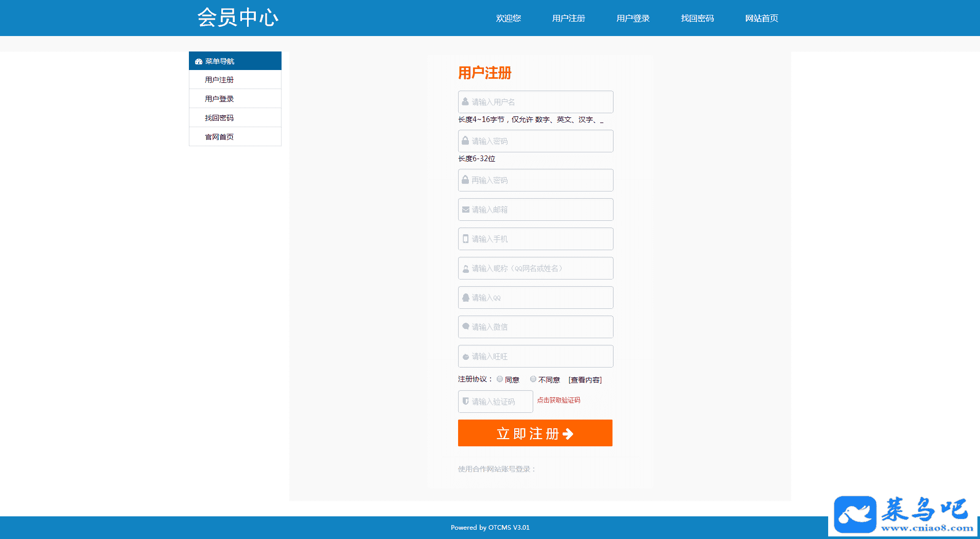Screen dimensions: 980x539
Task: Click the phone icon in mobile field
Action: [x=465, y=239]
